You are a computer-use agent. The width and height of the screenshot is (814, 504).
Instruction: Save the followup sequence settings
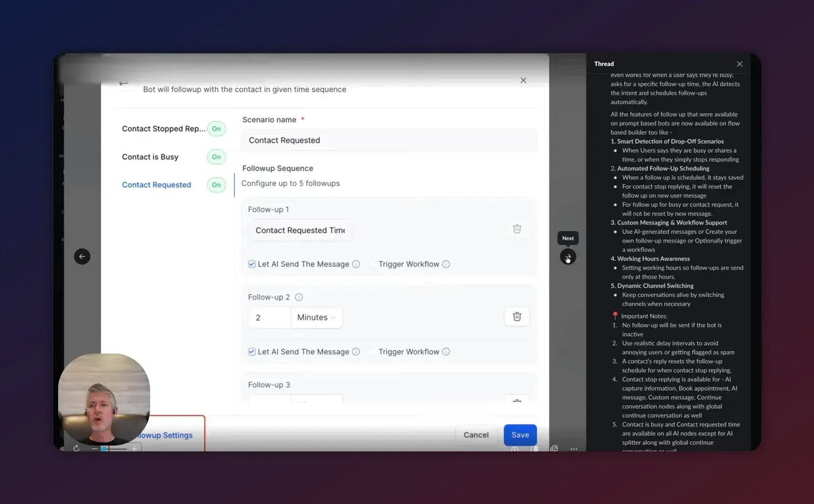tap(519, 435)
